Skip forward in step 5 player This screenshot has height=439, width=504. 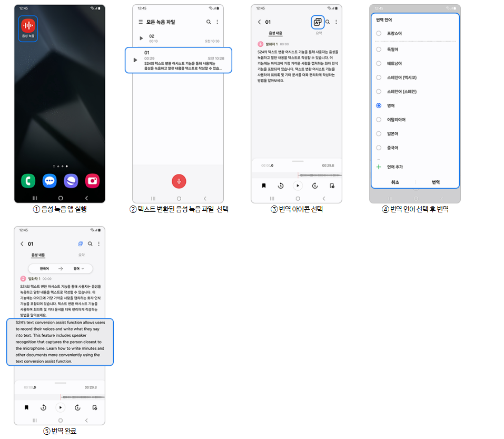pyautogui.click(x=77, y=407)
